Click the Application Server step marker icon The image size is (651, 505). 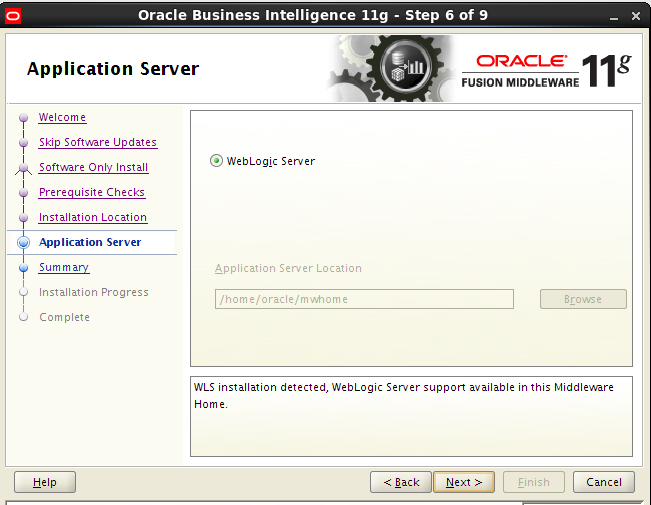(x=24, y=242)
